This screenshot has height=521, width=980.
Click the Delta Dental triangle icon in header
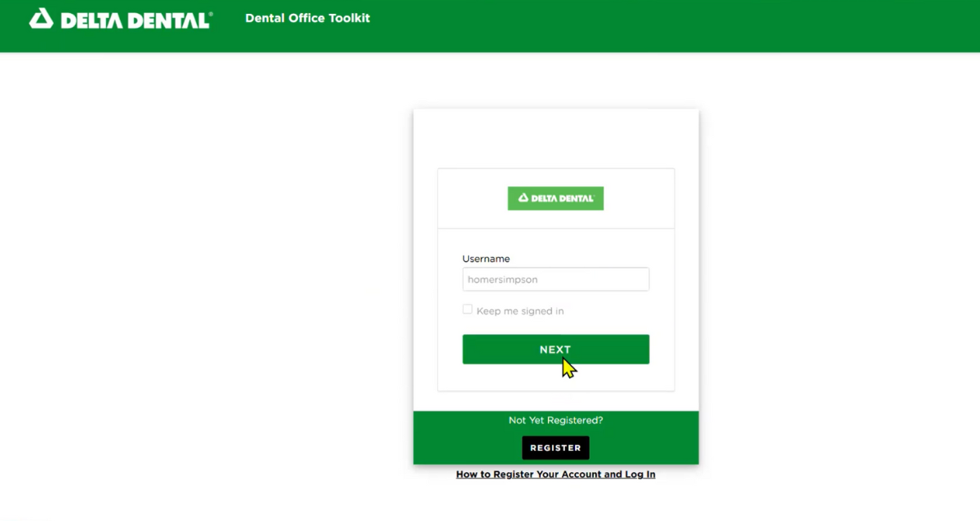41,19
